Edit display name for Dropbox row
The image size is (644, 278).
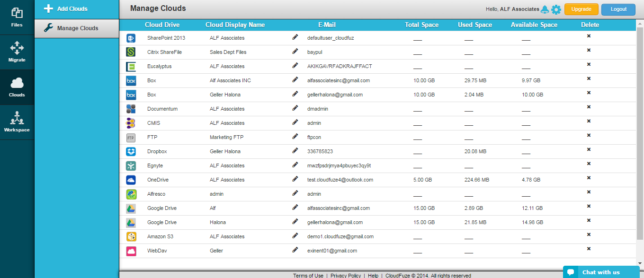295,150
